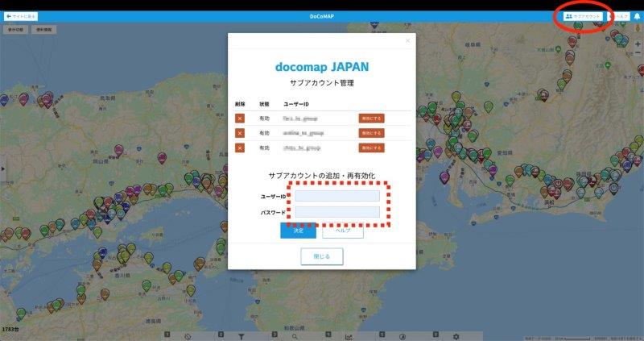Click the blue 決定 button

[298, 231]
